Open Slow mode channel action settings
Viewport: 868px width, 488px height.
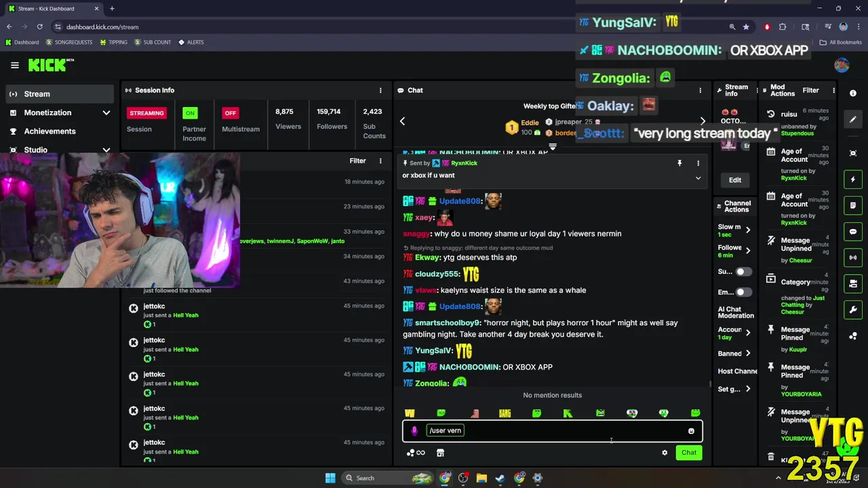[735, 230]
